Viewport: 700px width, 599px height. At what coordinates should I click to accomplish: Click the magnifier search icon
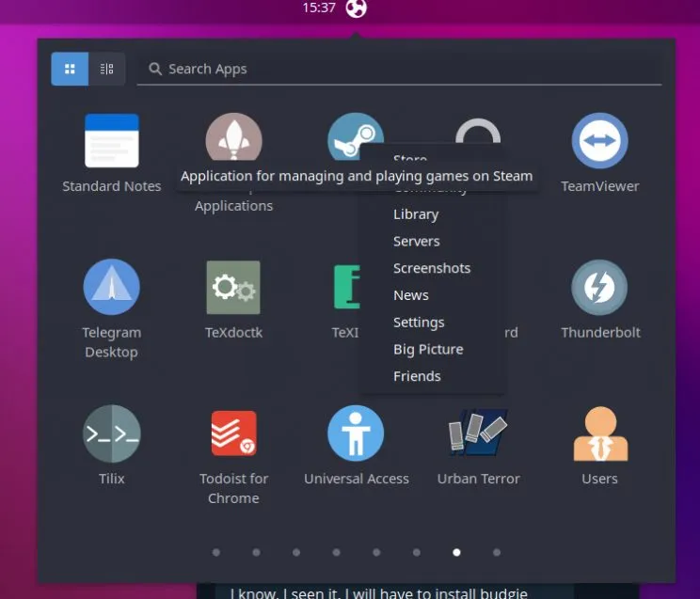(155, 69)
